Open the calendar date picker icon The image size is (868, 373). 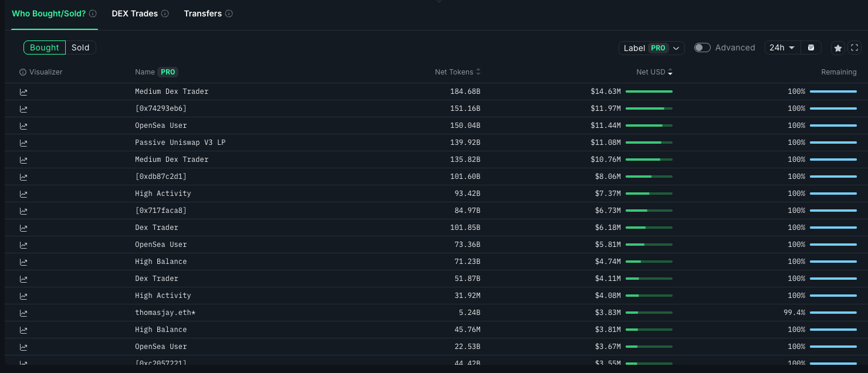click(x=811, y=48)
